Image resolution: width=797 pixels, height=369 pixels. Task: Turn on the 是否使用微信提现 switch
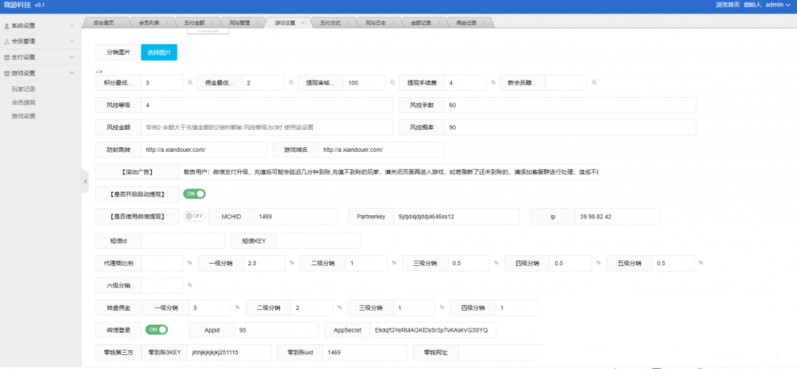pyautogui.click(x=194, y=216)
